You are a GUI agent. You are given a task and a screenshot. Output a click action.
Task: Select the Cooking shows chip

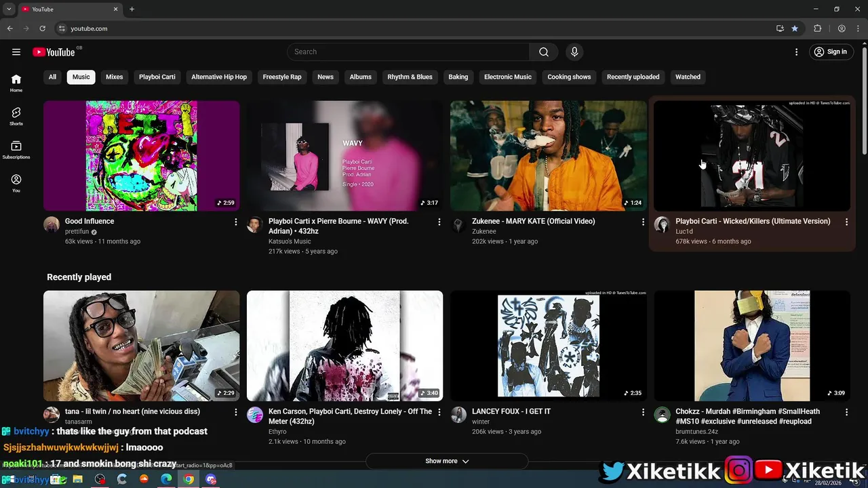click(x=569, y=77)
